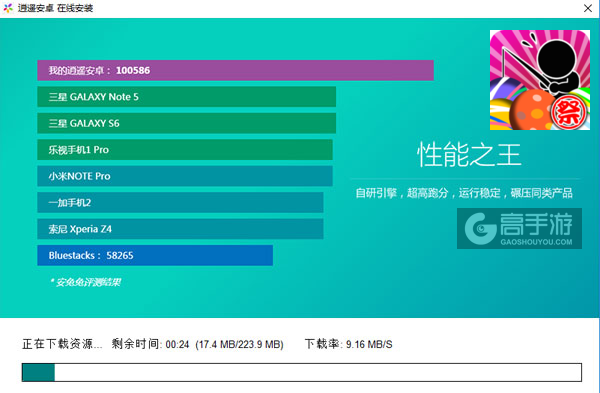Click the 剩余时间 00:24 label
This screenshot has width=600, height=393.
tap(150, 344)
